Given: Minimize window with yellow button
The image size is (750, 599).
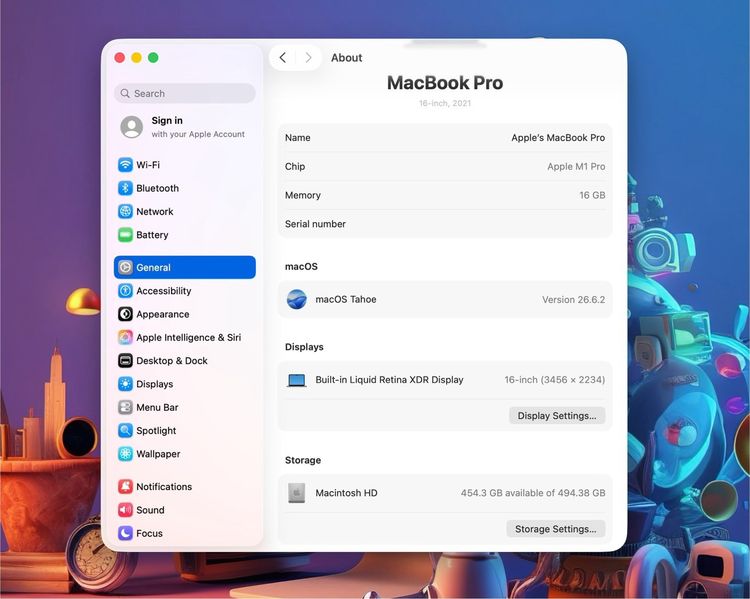Looking at the screenshot, I should (x=136, y=58).
